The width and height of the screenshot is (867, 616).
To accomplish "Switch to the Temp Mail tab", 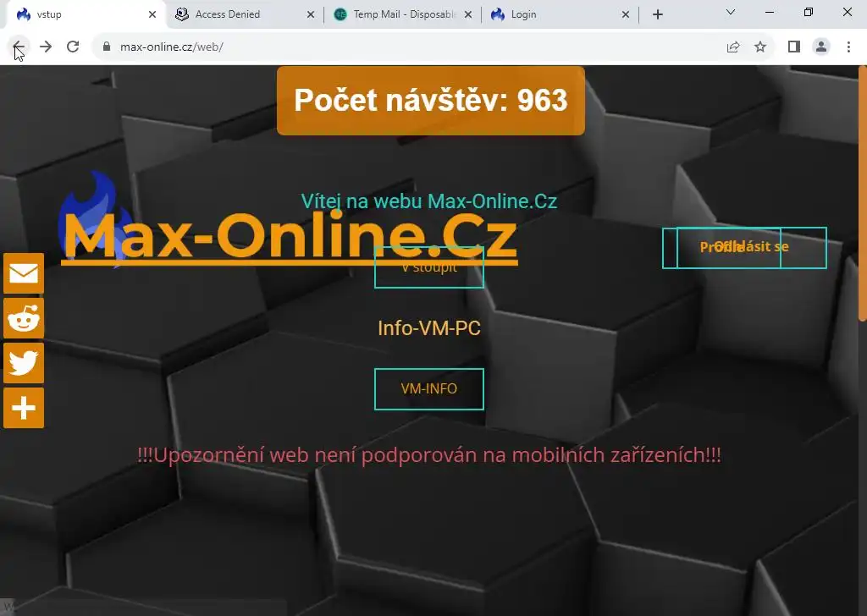I will (x=402, y=14).
